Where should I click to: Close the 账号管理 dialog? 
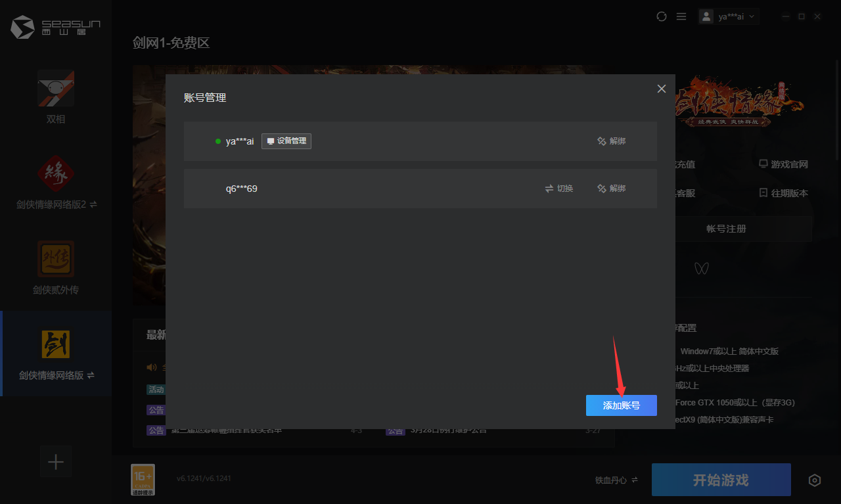662,89
